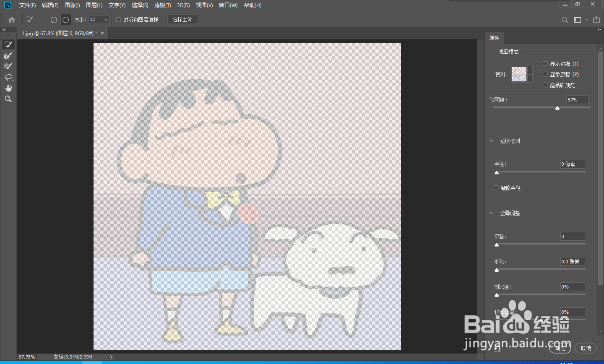The image size is (604, 364).
Task: Adjust the 透明度 slider handle
Action: [557, 108]
